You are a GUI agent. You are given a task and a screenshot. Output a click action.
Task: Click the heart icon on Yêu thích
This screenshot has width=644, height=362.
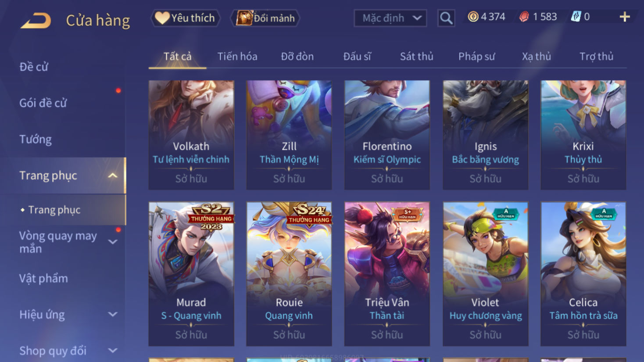(x=162, y=18)
